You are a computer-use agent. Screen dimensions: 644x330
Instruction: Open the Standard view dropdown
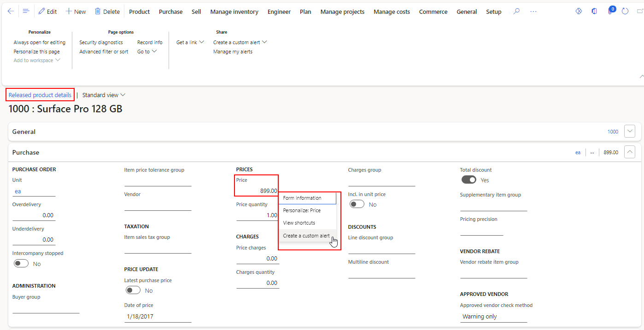104,95
